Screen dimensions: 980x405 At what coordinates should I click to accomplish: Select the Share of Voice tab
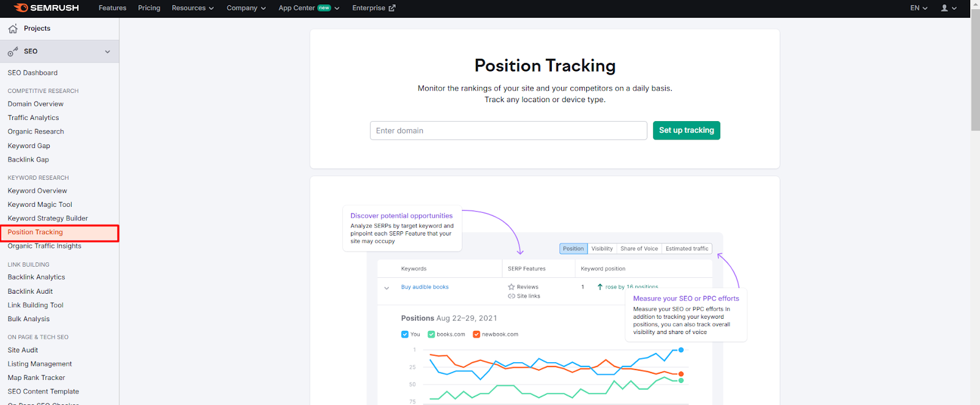click(x=639, y=248)
